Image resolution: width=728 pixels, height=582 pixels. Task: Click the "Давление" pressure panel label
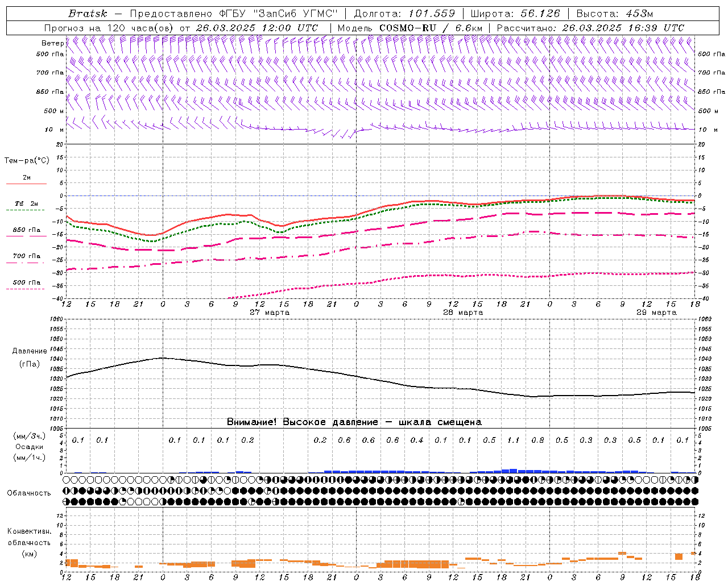(30, 351)
